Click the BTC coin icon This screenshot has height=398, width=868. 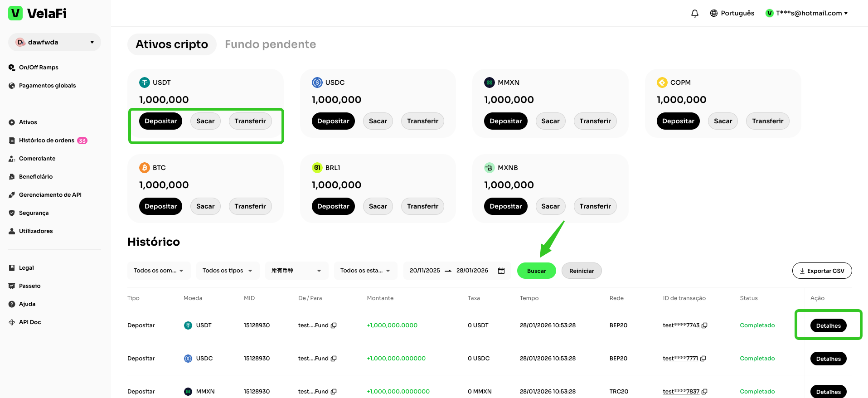[144, 168]
